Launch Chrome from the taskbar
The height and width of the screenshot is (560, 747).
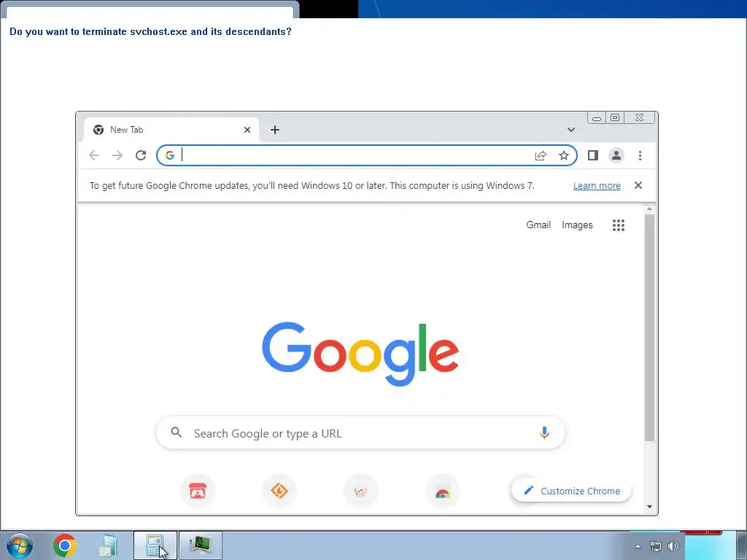(65, 545)
